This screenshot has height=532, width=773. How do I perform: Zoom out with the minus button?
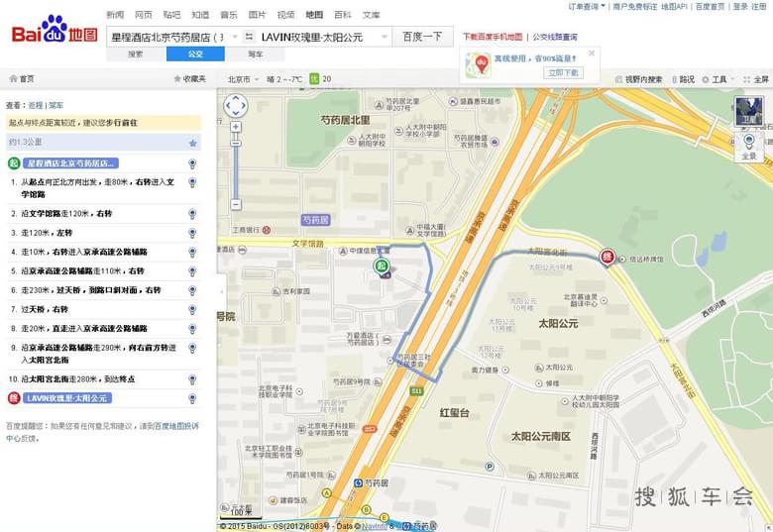tap(236, 204)
